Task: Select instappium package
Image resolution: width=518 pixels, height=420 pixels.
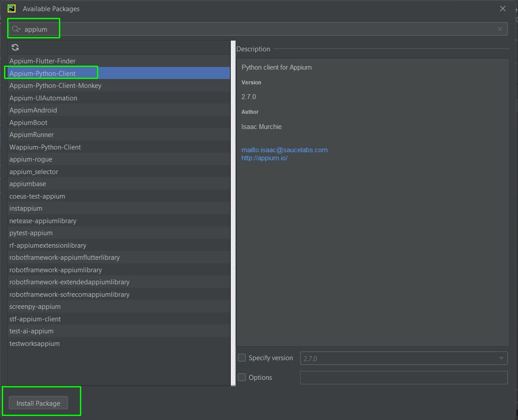Action: (x=119, y=208)
